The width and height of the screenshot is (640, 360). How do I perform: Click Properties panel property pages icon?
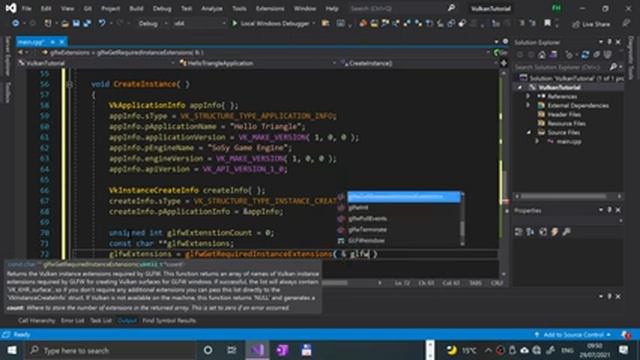(x=542, y=232)
